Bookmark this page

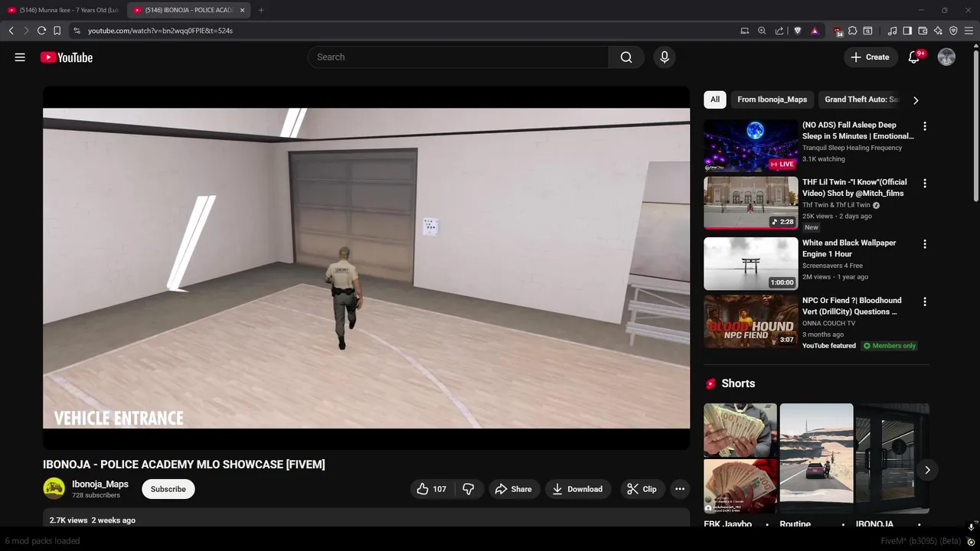[x=57, y=31]
